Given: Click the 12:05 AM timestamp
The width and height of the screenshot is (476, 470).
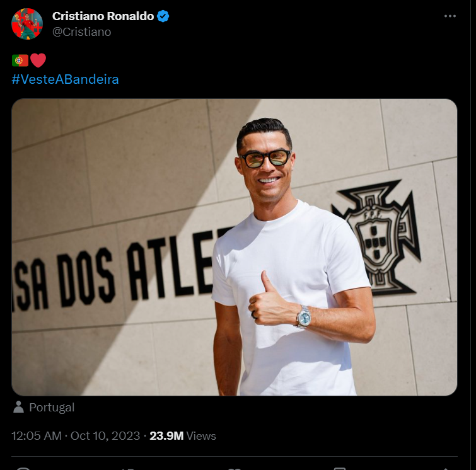Looking at the screenshot, I should point(37,436).
